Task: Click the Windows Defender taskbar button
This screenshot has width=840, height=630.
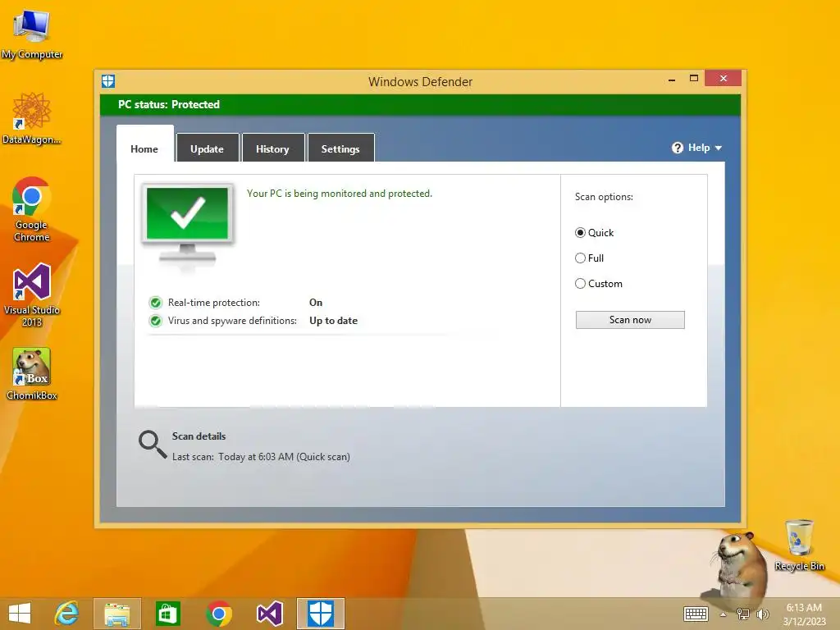Action: click(321, 614)
